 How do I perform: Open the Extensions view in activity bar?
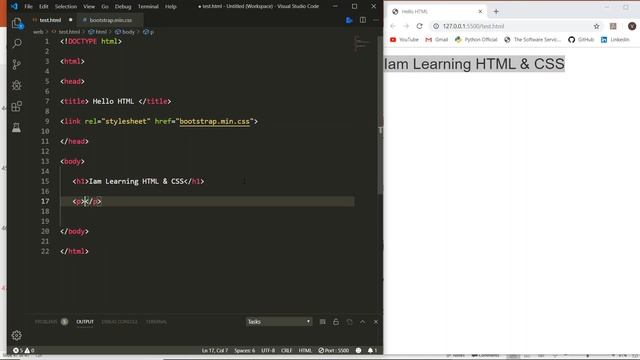tap(17, 107)
